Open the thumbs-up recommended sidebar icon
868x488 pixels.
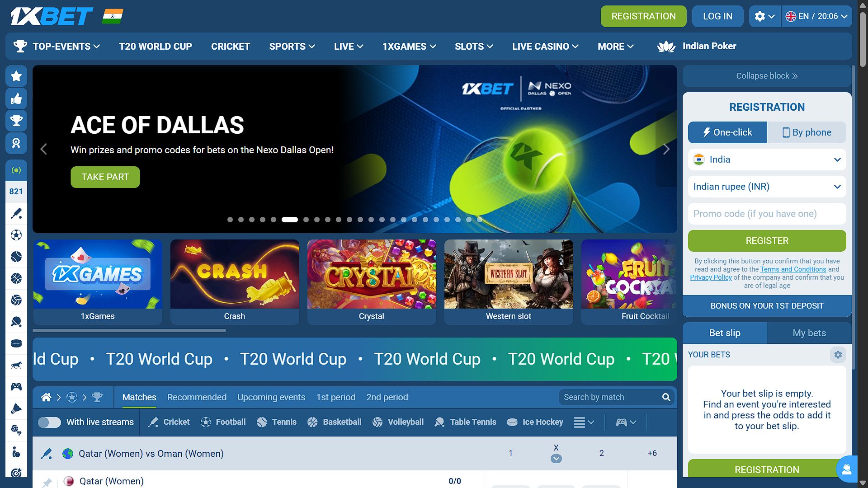(16, 99)
